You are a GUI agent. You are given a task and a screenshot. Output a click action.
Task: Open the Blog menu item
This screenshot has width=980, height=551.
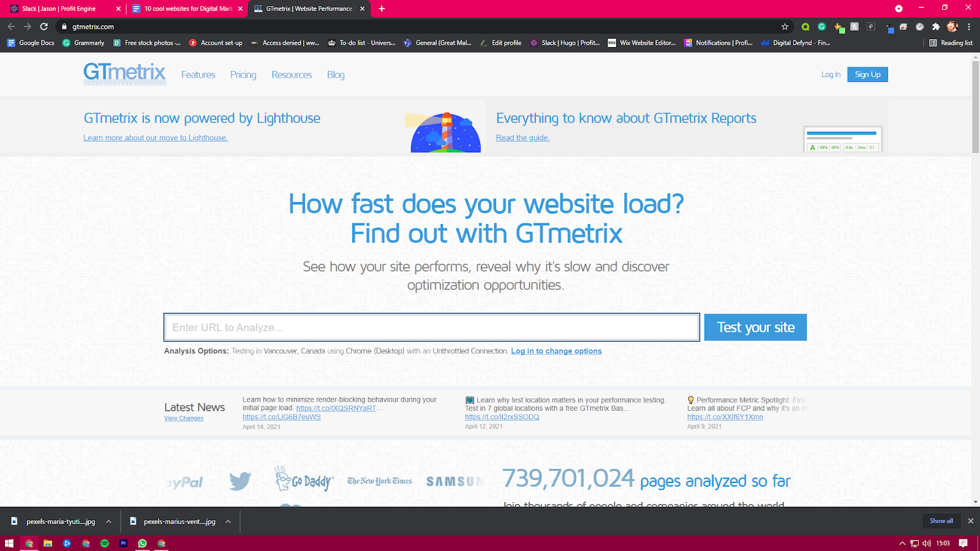tap(336, 75)
